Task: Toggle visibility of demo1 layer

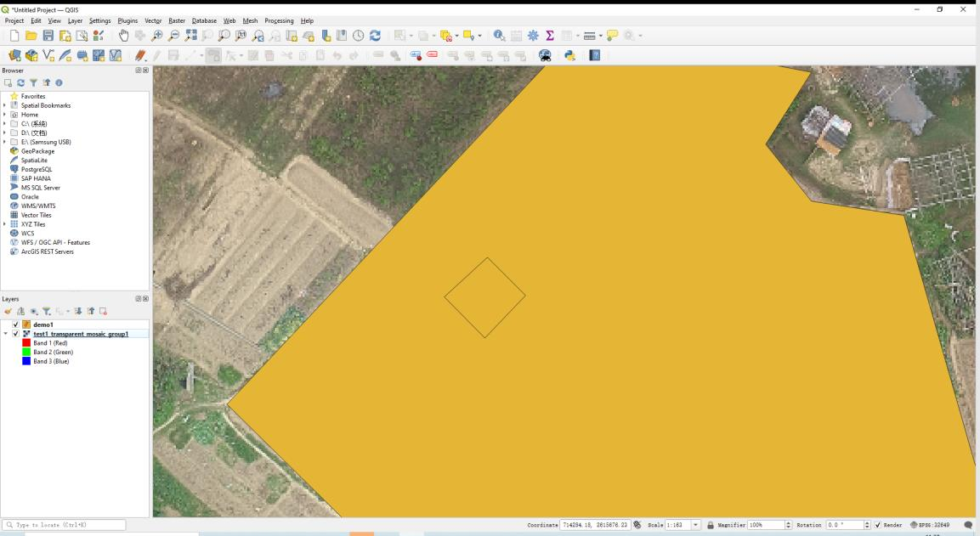Action: point(16,324)
